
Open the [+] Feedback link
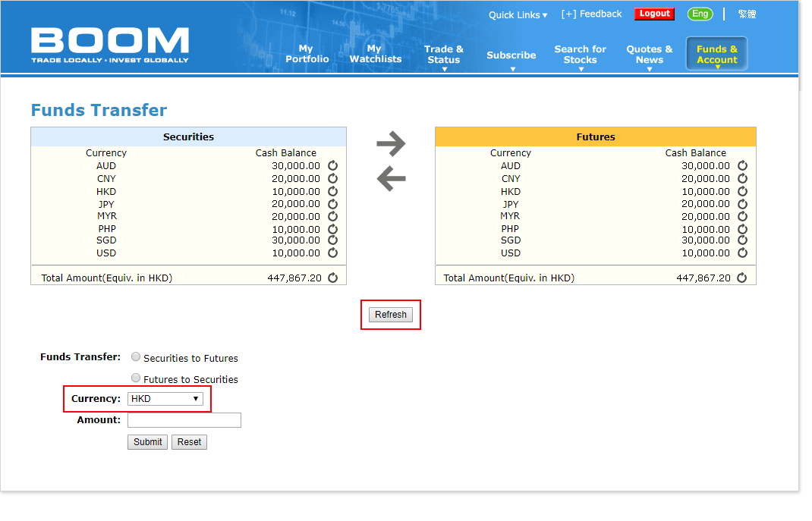[591, 14]
